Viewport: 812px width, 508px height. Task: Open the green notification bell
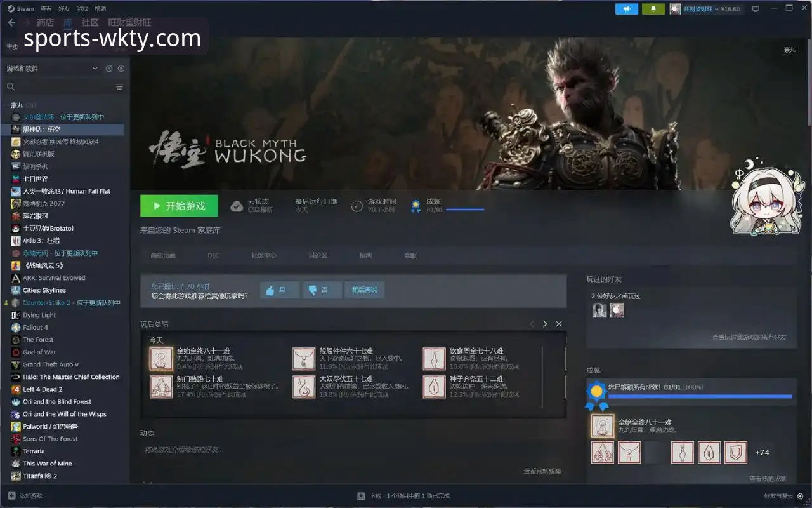[x=653, y=9]
